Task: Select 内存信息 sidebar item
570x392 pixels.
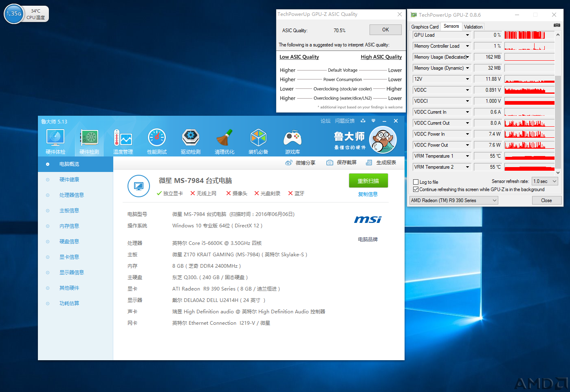Action: [x=75, y=226]
